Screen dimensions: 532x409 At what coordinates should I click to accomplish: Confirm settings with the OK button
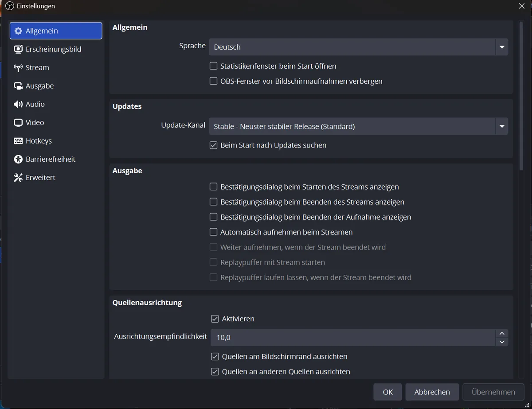388,392
